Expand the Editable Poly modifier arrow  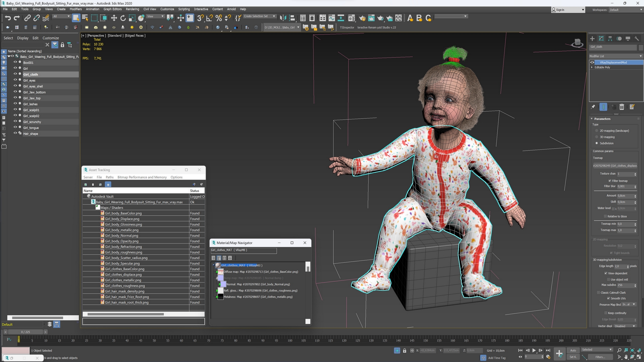[592, 67]
